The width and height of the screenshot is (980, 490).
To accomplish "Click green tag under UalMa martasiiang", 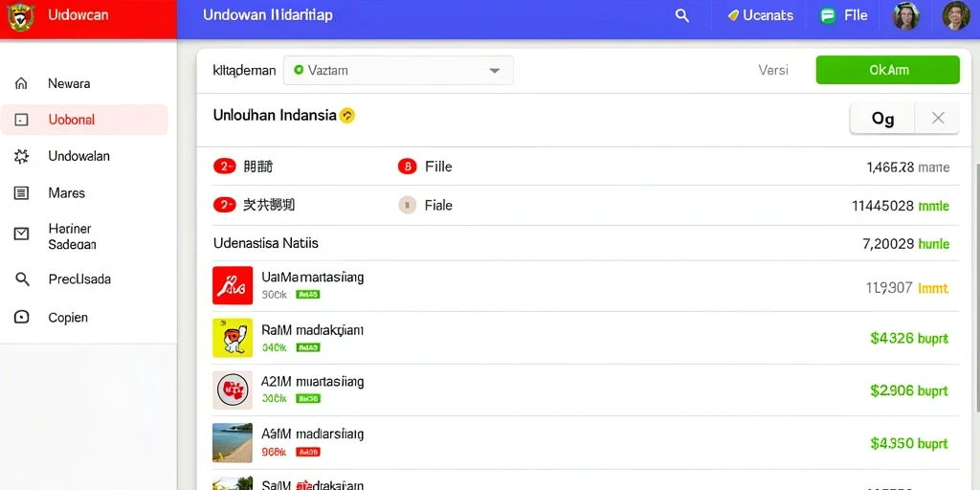I will (x=307, y=294).
